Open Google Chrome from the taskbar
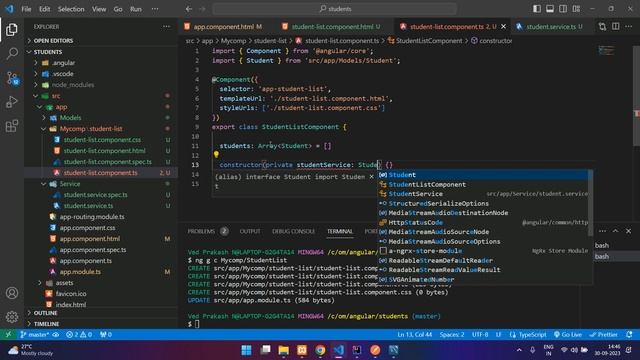This screenshot has height=360, width=640. tap(320, 350)
